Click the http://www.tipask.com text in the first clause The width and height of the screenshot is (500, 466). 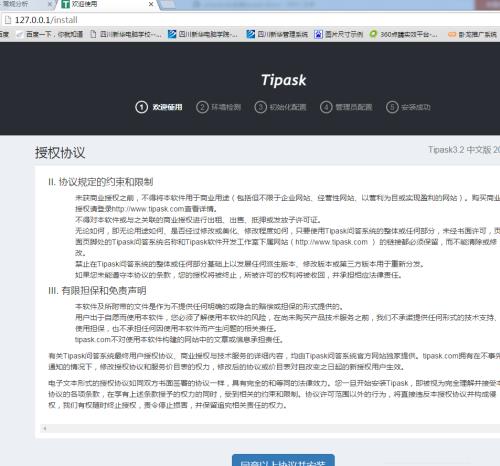(148, 209)
